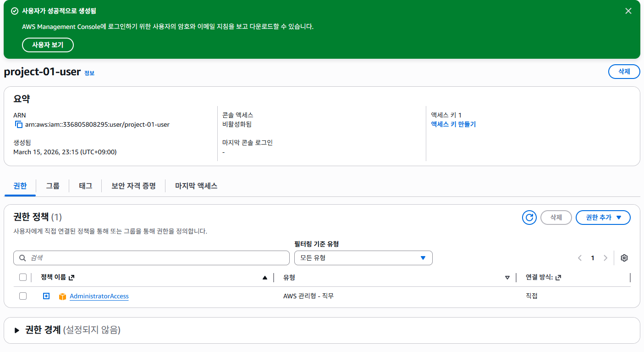This screenshot has width=644, height=352.
Task: Go to previous page arrow in pagination
Action: click(580, 258)
